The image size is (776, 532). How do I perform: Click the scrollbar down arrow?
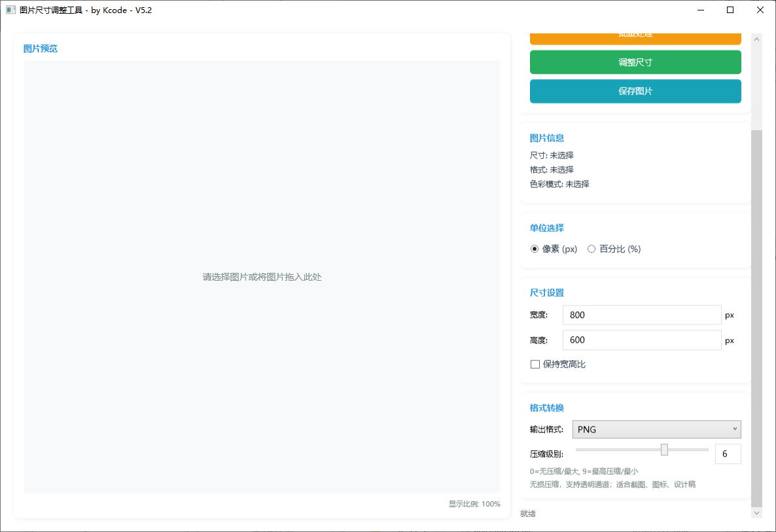pos(756,512)
